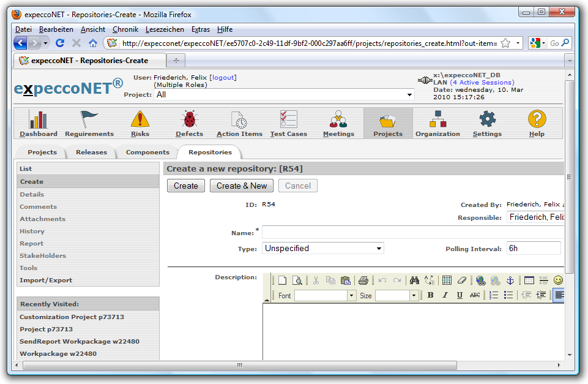Screen dimensions: 588x384
Task: Collapse editor toolbar with small triangle
Action: click(x=267, y=300)
